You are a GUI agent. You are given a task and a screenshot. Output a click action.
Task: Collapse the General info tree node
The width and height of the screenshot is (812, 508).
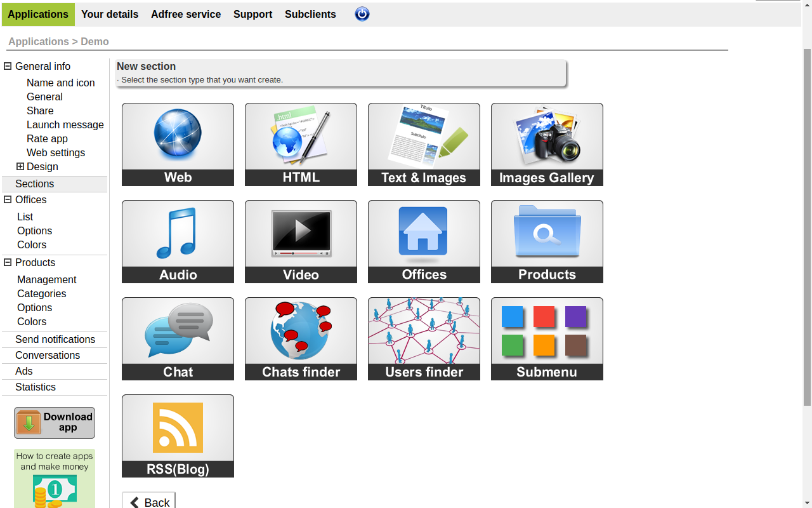tap(8, 66)
